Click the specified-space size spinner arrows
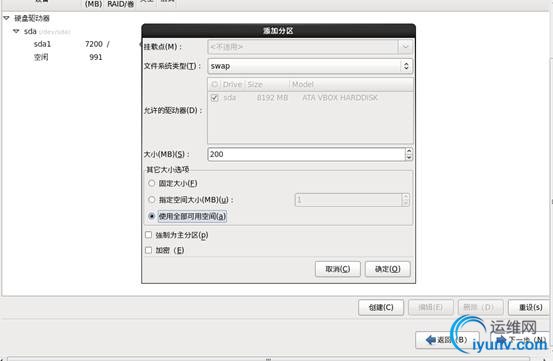Image resolution: width=553 pixels, height=361 pixels. pos(406,200)
